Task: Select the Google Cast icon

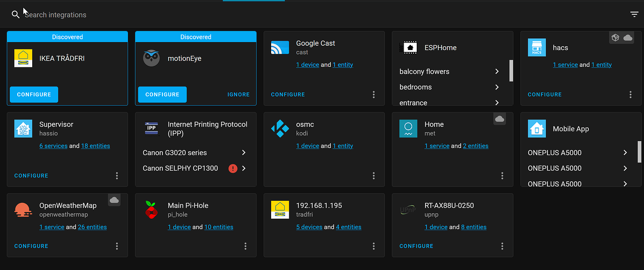Action: click(x=280, y=47)
